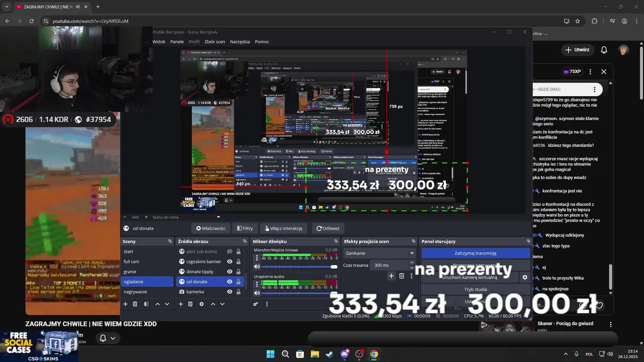Undock the Mikser dźwięku panel
644x362 pixels.
(336, 241)
